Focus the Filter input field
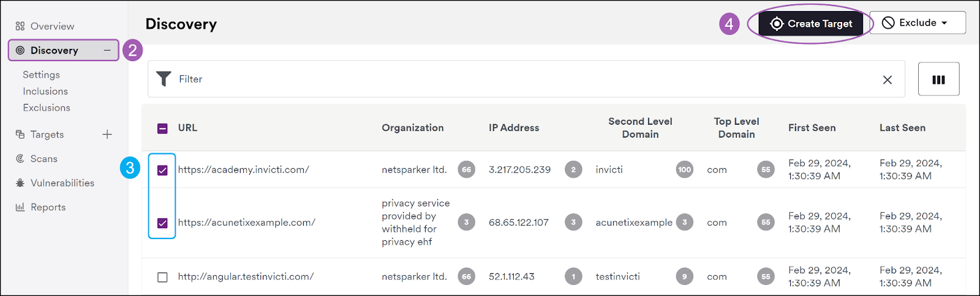Screen dimensions: 980x296 [x=526, y=79]
